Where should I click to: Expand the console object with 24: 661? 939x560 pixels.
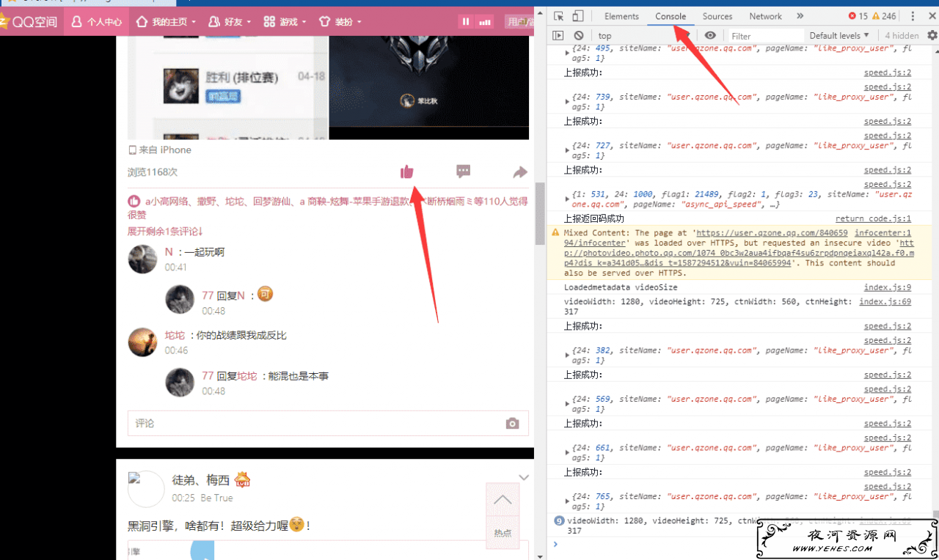566,452
